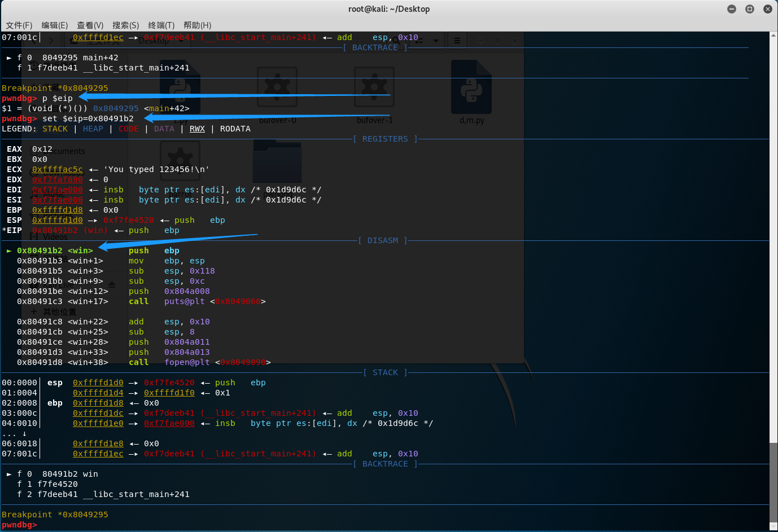The width and height of the screenshot is (778, 532).
Task: Click the fopen@plt call instruction
Action: point(186,362)
